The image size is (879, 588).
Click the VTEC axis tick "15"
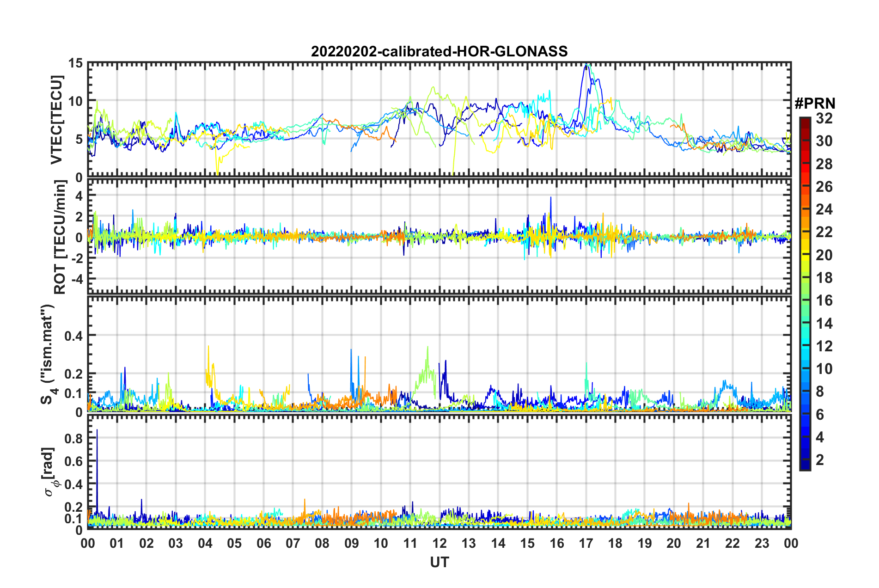(76, 63)
